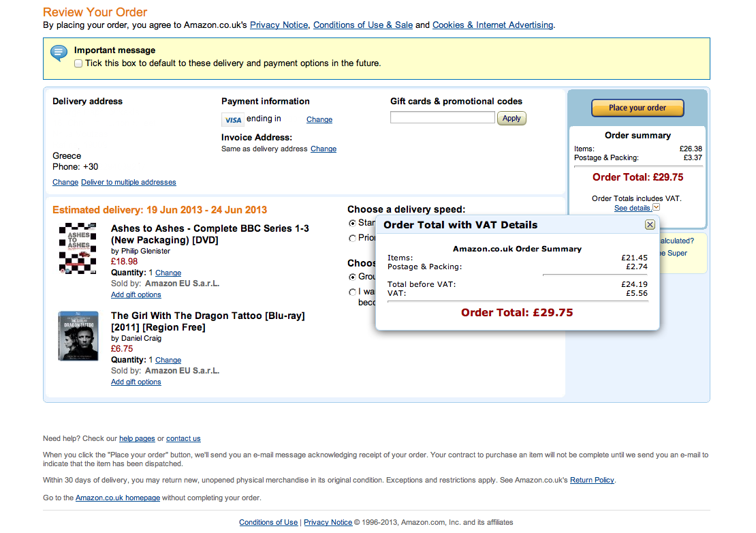Select the Standard delivery speed radio
The image size is (756, 533).
pyautogui.click(x=352, y=223)
